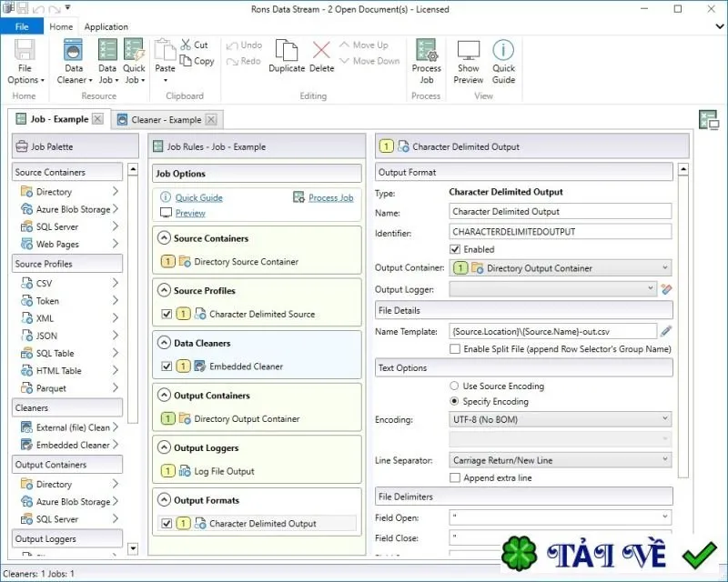Click the layout toggle icon right of the tabs
This screenshot has height=582, width=728.
(709, 120)
